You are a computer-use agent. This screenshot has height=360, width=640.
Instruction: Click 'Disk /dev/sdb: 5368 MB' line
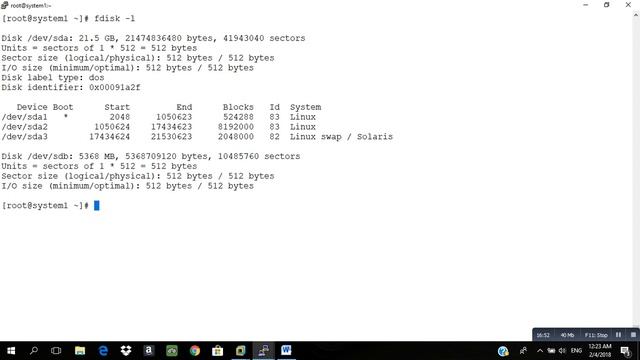pos(151,156)
